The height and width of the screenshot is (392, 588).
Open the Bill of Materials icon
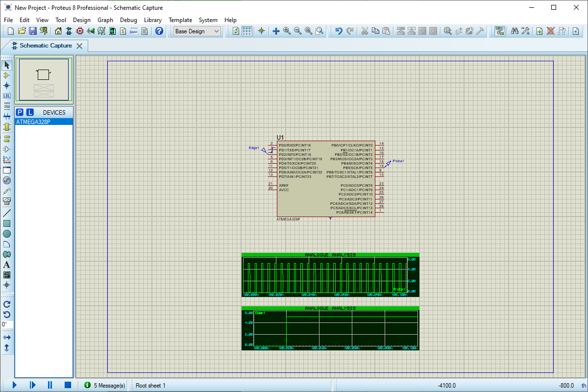[x=123, y=31]
